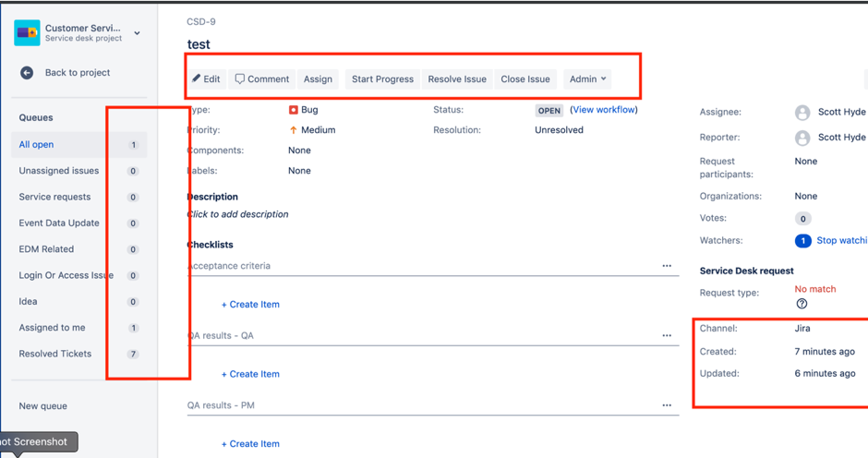Open the Resolved Tickets queue

click(x=79, y=354)
